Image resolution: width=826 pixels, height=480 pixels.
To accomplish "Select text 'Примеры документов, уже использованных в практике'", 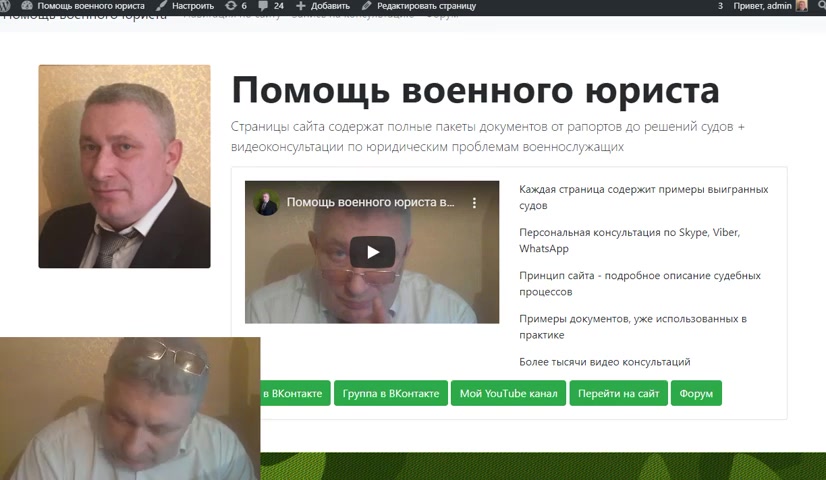I will pos(633,327).
